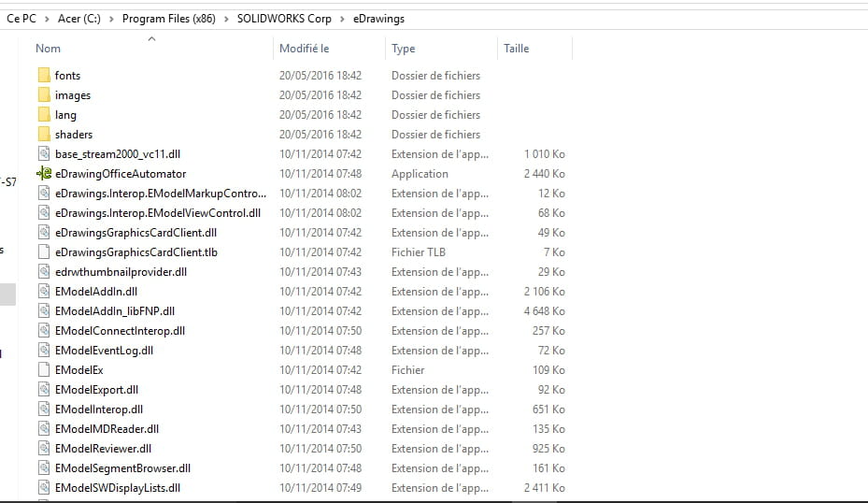Click the Application type cell
Screen dimensions: 868x503
[x=420, y=173]
